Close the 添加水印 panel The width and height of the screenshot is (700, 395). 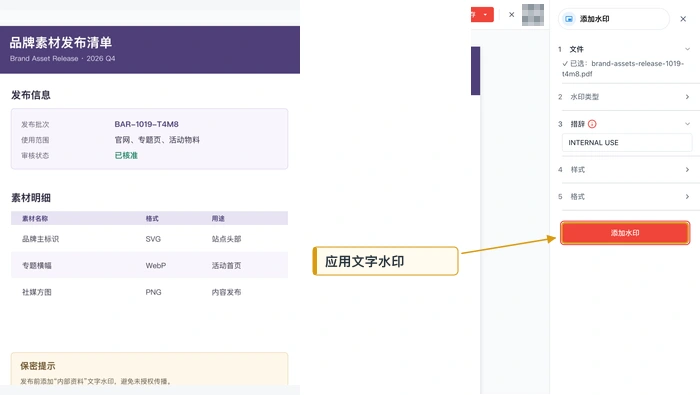pos(683,19)
